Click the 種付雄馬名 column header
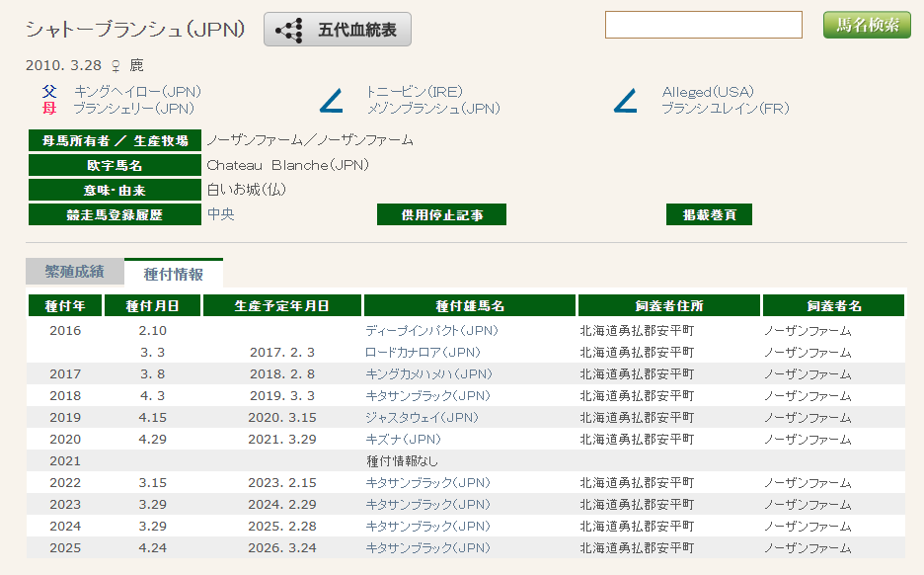 470,305
